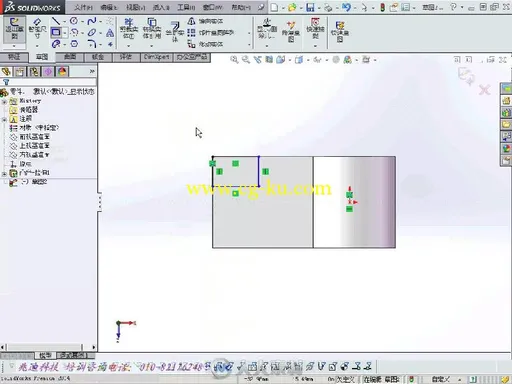Expand the Smart Dimension dropdown
Image resolution: width=512 pixels, height=384 pixels.
click(x=37, y=46)
